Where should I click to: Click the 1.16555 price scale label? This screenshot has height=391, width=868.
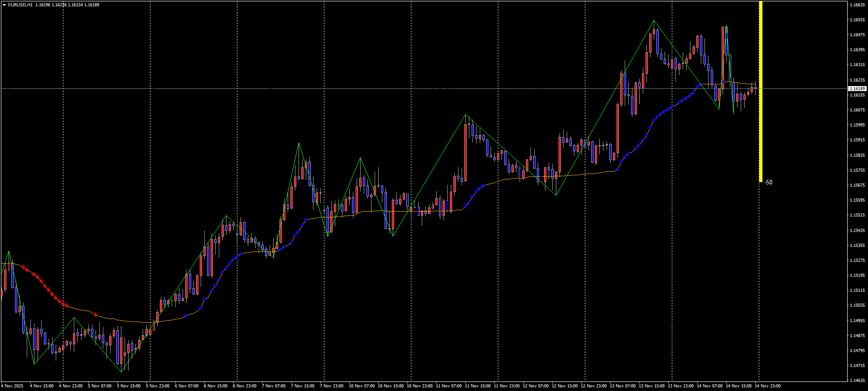coord(857,20)
